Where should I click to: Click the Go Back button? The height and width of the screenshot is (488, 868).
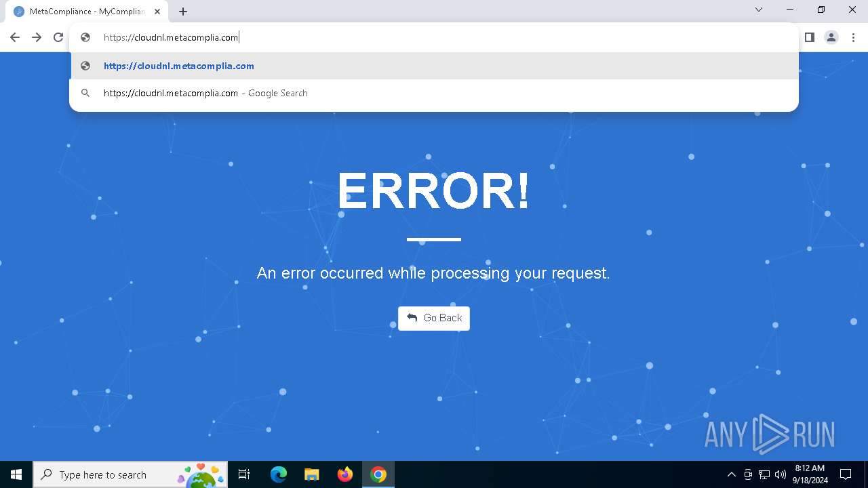pos(434,318)
